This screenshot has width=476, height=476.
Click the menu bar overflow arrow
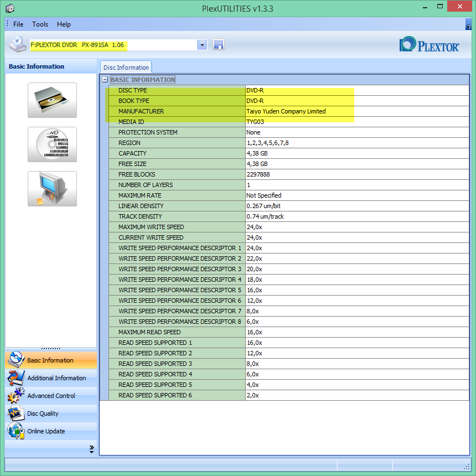coord(468,24)
